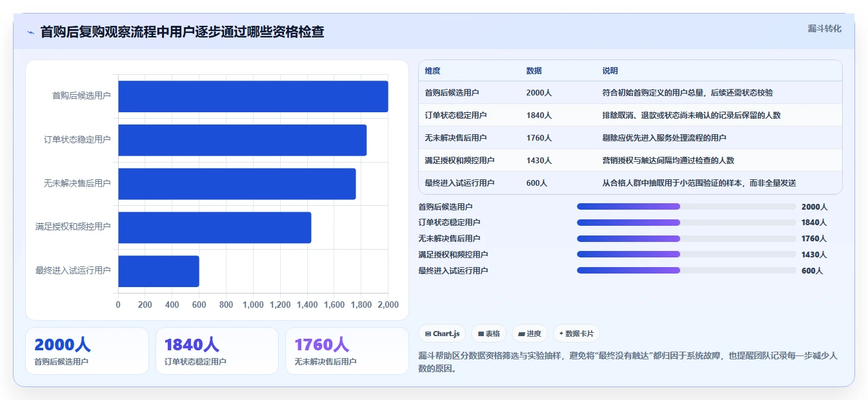
Task: Click the footer note starting 漏斗帮助区分
Action: click(x=628, y=363)
